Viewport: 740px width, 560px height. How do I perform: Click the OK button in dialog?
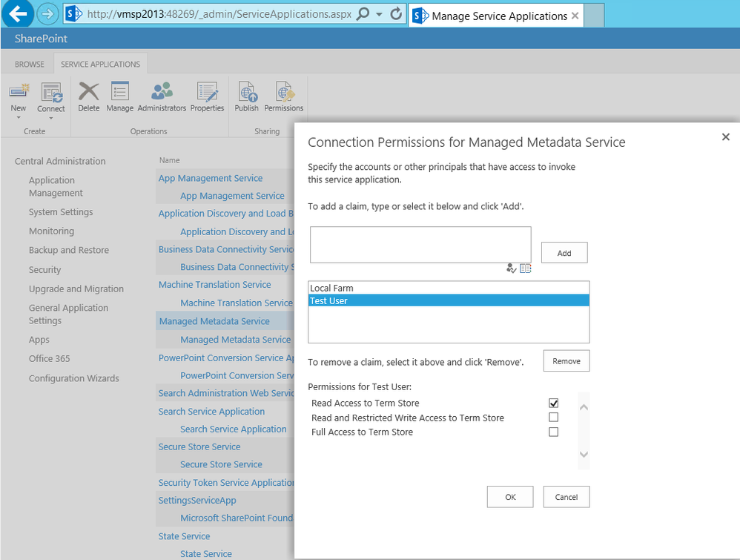(x=510, y=497)
